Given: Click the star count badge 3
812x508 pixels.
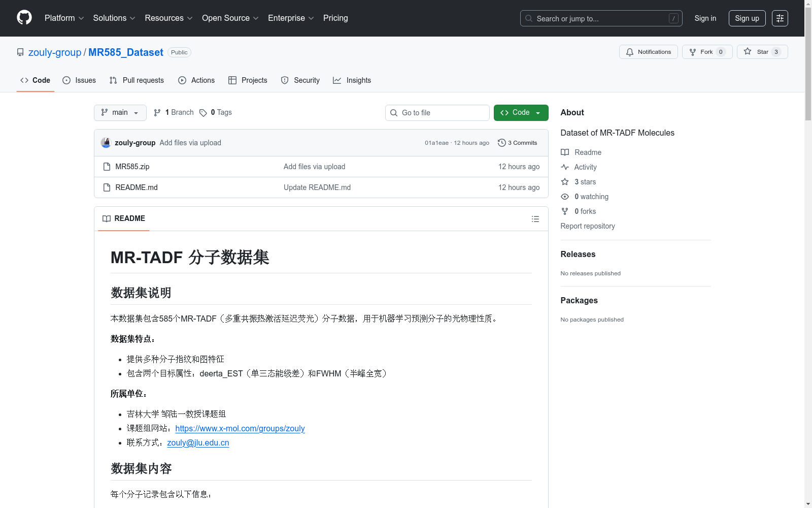Looking at the screenshot, I should tap(776, 52).
